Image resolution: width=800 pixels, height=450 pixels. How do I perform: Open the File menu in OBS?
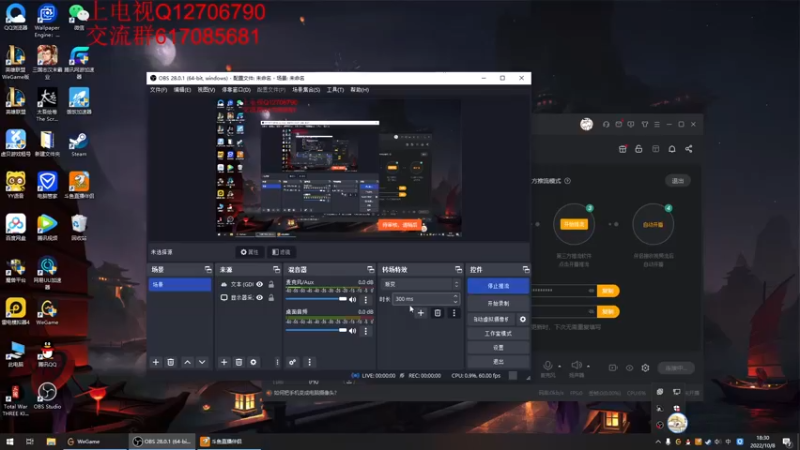(158, 90)
